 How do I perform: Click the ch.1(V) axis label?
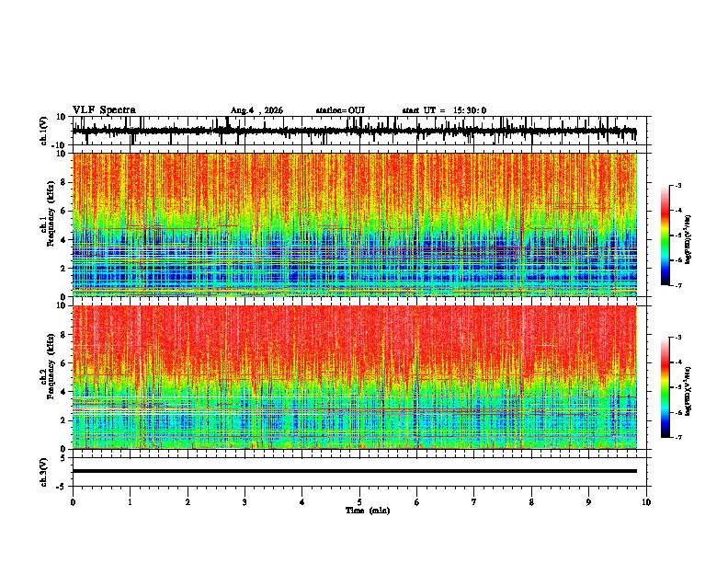(44, 131)
